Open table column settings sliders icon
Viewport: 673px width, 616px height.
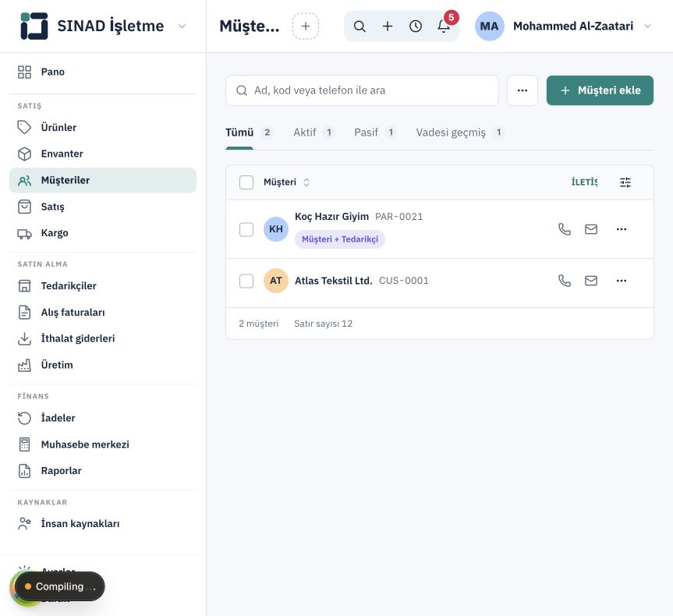(x=625, y=182)
